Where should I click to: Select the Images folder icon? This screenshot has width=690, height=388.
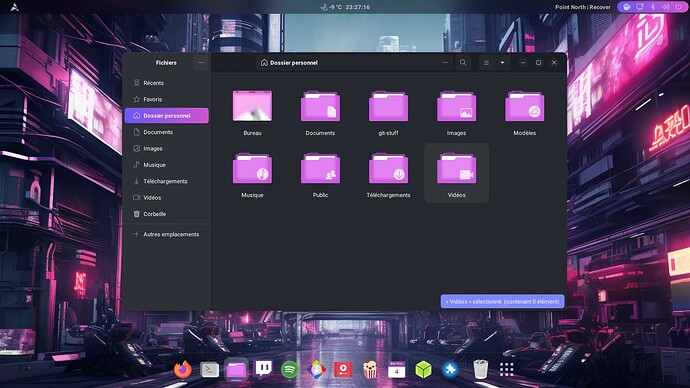coord(456,106)
